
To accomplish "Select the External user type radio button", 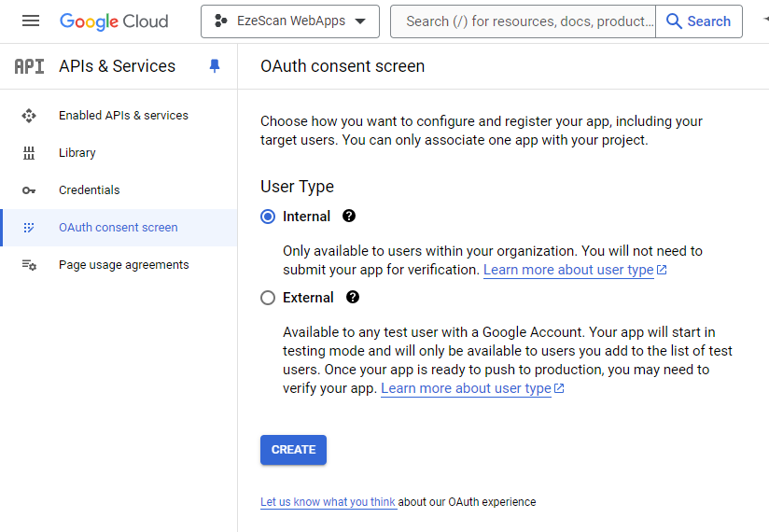I will tap(268, 298).
